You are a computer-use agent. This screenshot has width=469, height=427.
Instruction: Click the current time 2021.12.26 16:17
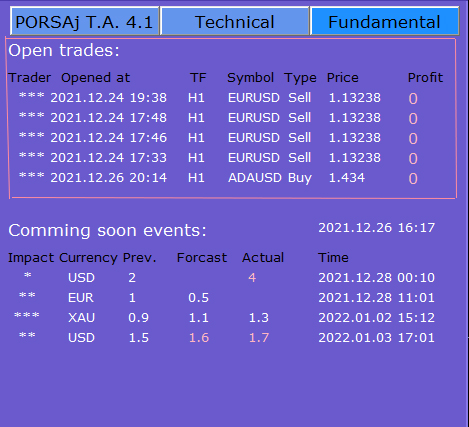[377, 228]
